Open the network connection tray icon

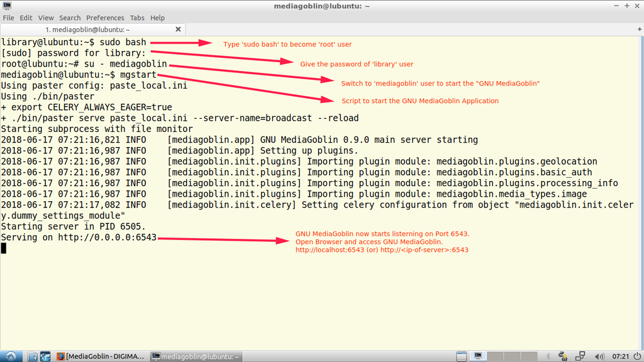click(579, 356)
